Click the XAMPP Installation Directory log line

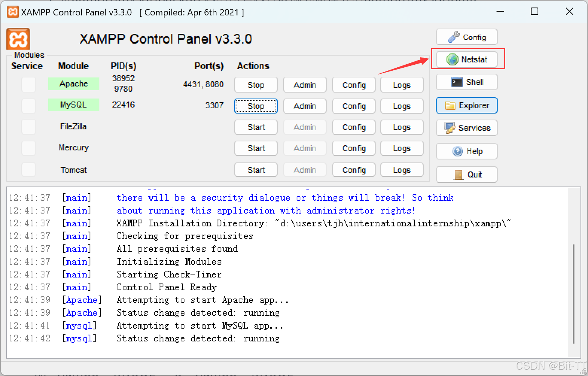(314, 223)
